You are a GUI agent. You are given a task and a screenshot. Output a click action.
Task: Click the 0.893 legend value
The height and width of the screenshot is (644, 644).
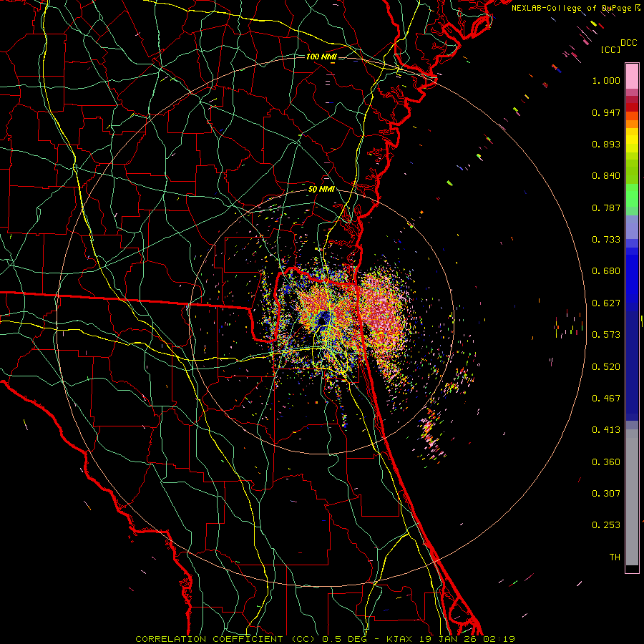606,144
